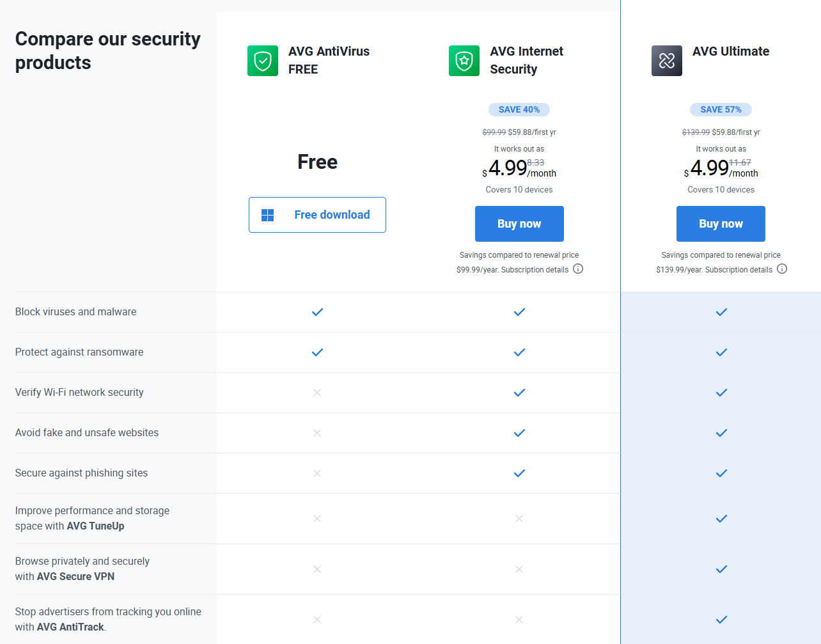Click Internet Security checkmark for phishing sites
This screenshot has height=644, width=821.
tap(519, 473)
